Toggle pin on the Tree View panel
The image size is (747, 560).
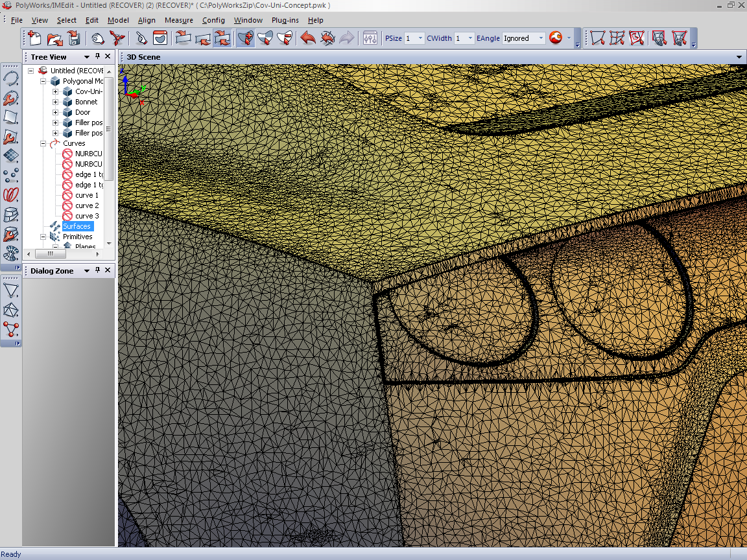pyautogui.click(x=98, y=57)
